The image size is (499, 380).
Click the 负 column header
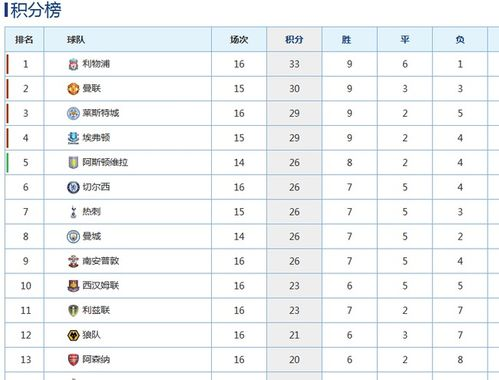coord(460,40)
